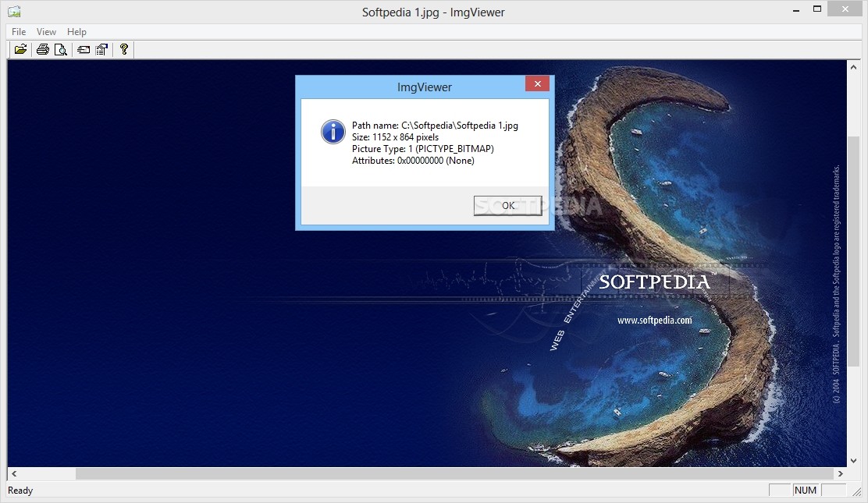The image size is (868, 503).
Task: Maximize the ImgViewer main window
Action: coord(817,9)
